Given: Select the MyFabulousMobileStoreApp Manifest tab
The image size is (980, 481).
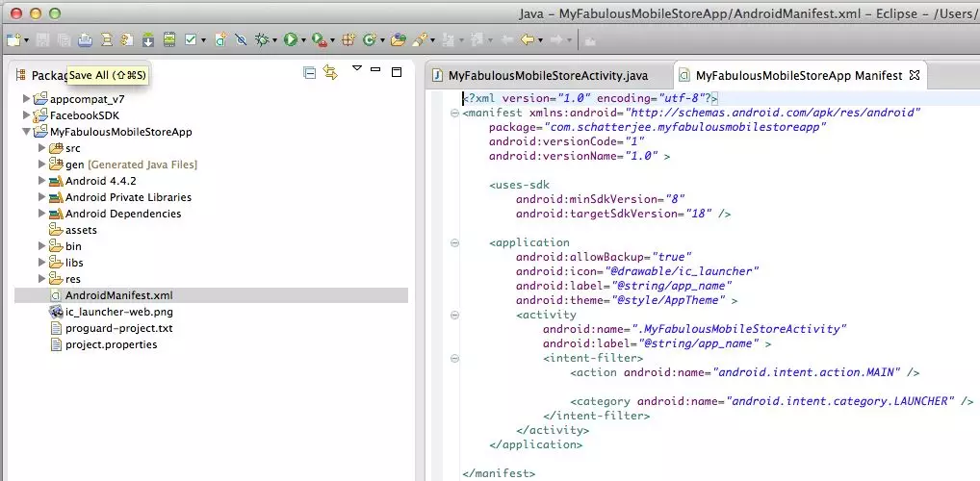Looking at the screenshot, I should tap(798, 75).
